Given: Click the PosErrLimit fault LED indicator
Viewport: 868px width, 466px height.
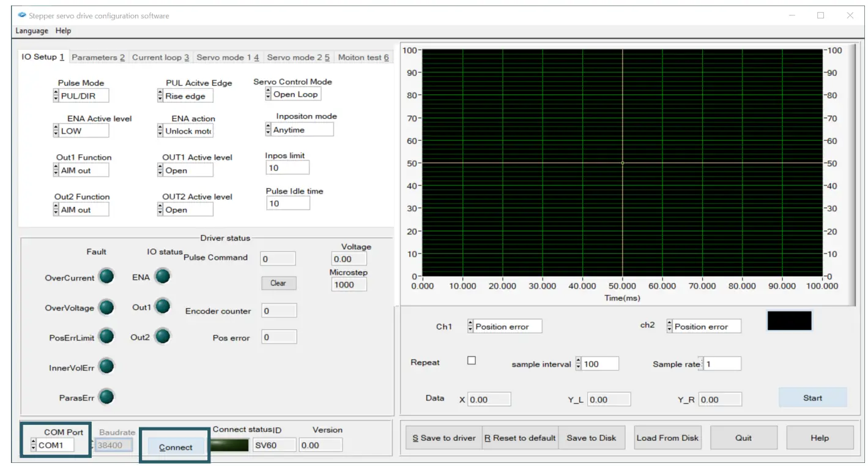Looking at the screenshot, I should coord(106,336).
